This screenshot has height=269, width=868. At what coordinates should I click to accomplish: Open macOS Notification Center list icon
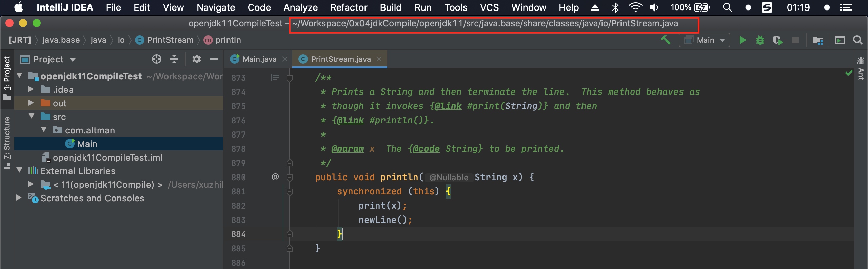846,7
